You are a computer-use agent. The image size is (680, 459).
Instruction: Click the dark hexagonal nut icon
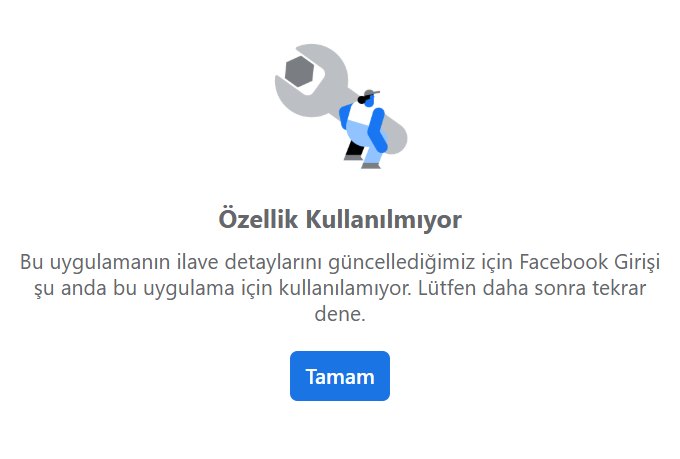click(300, 71)
